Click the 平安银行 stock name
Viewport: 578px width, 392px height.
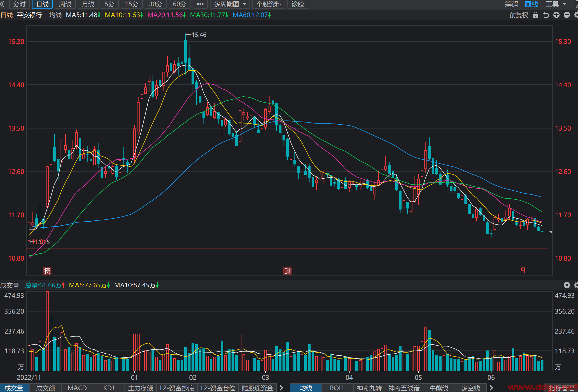click(x=29, y=15)
